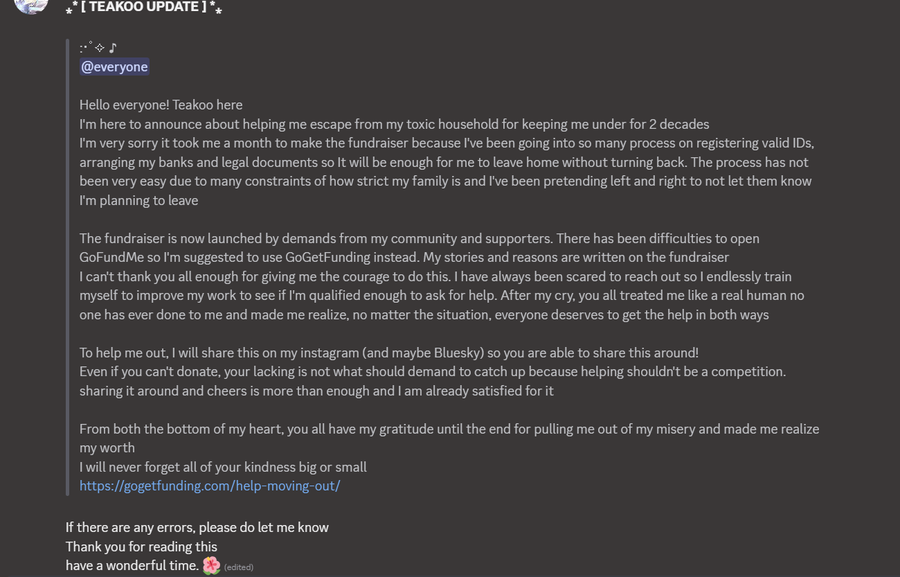Open the gogetfunding.com help-moving-out link
900x577 pixels.
click(210, 486)
